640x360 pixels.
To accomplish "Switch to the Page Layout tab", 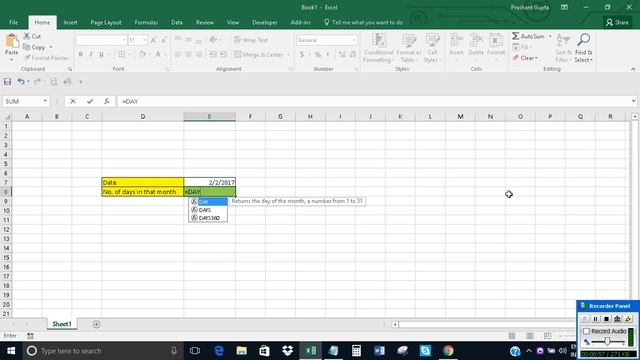I will [106, 22].
